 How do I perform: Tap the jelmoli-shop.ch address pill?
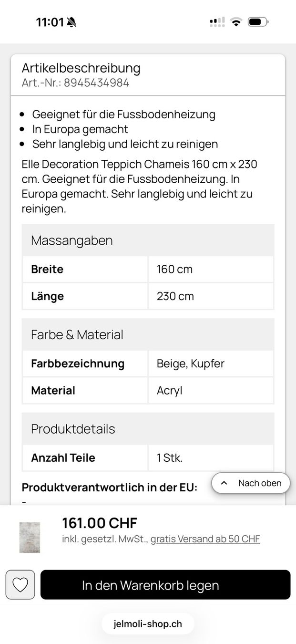[x=148, y=624]
